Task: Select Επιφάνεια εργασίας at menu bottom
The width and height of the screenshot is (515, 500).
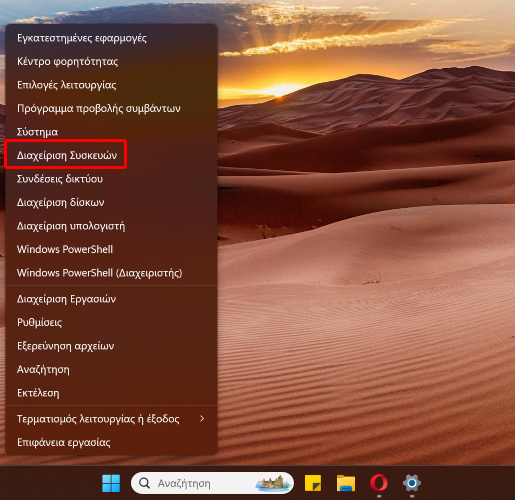Action: (63, 442)
